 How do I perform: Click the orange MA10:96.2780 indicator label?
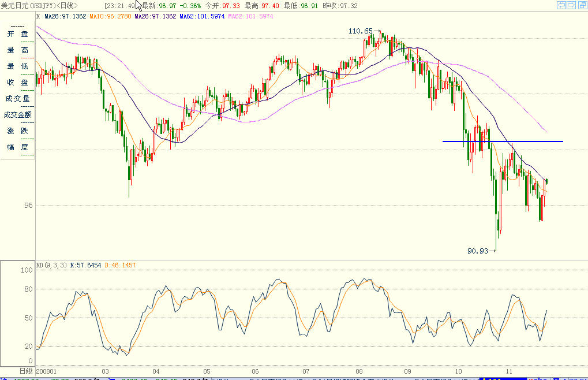coord(110,17)
